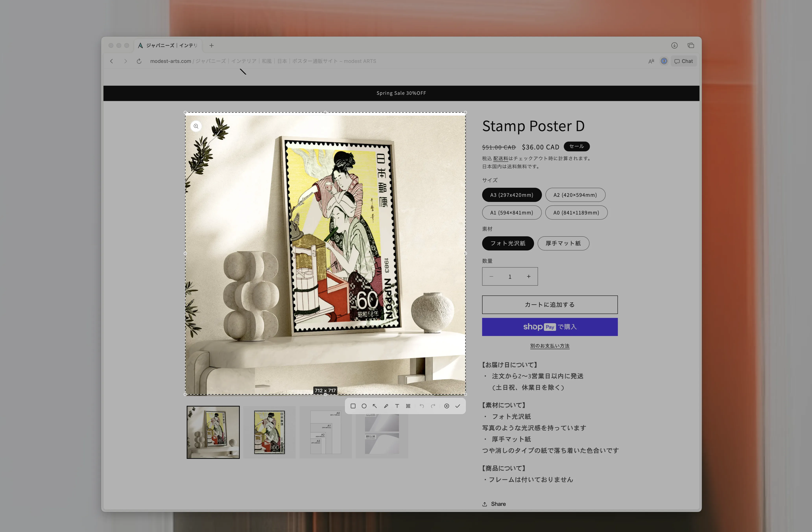Select the text annotation tool
Screen dimensions: 812x532
click(397, 406)
